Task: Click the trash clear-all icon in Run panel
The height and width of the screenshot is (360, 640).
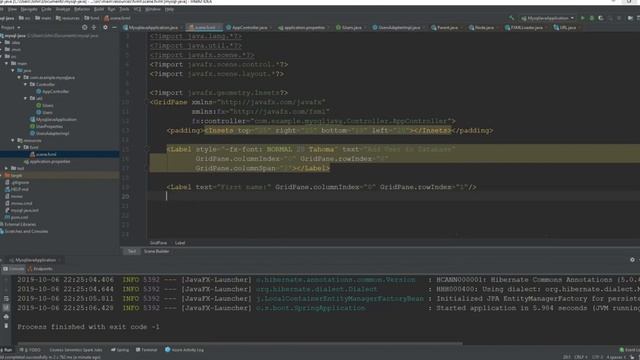Action: (6, 326)
